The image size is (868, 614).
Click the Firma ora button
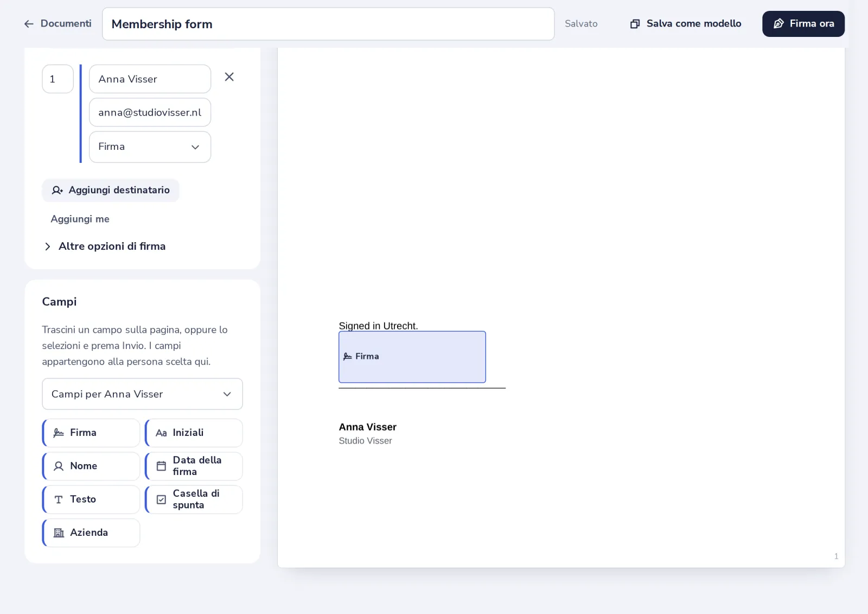[803, 24]
